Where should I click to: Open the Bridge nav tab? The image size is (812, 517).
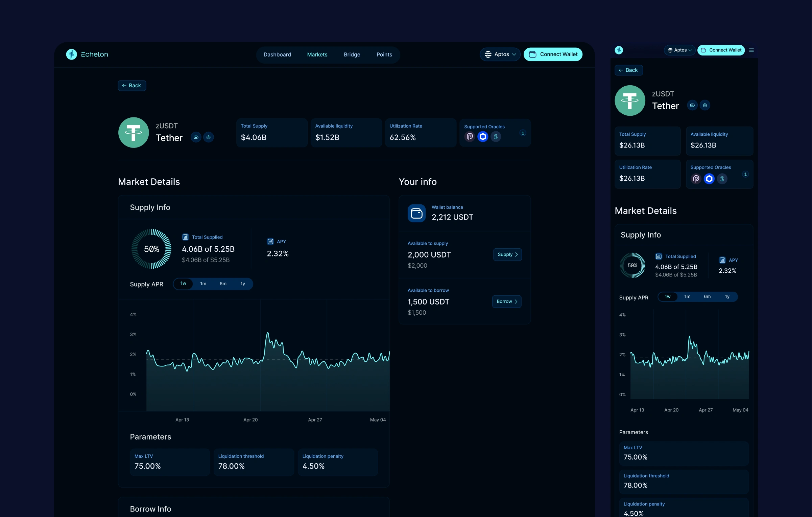pos(352,54)
